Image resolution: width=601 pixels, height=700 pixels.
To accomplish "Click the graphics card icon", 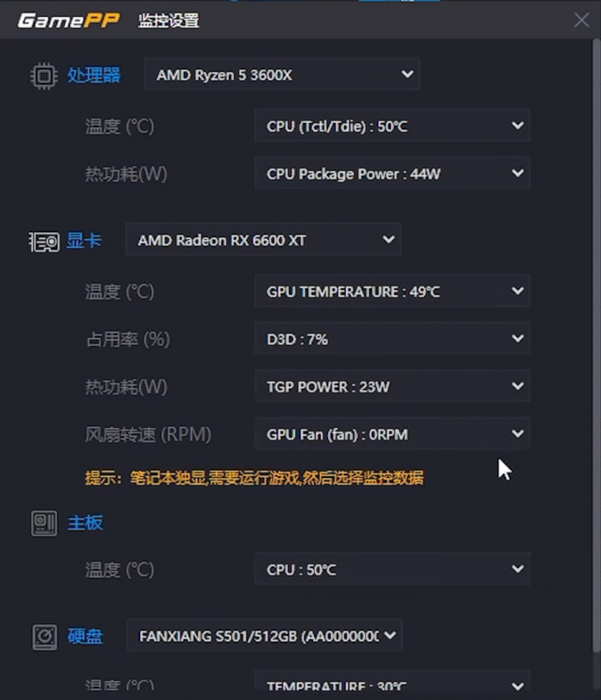I will point(44,241).
